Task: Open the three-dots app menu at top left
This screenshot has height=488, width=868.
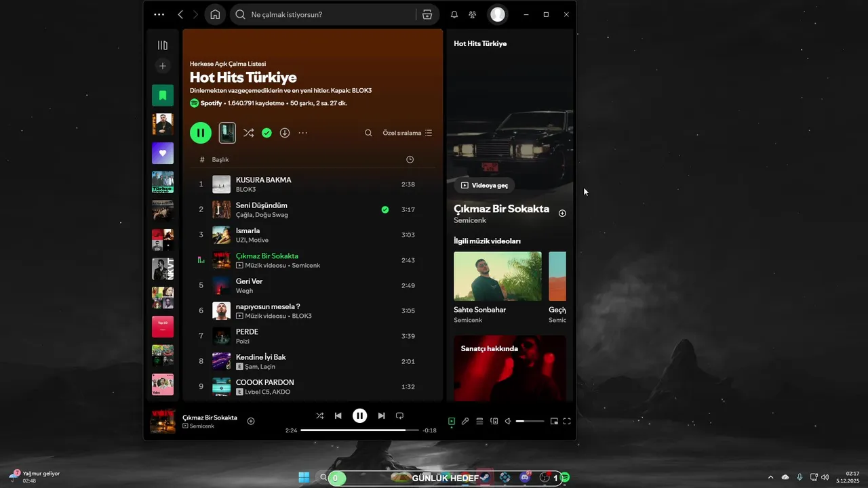Action: pos(159,14)
